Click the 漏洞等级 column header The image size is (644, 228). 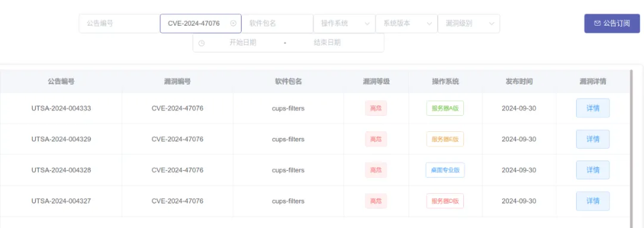pyautogui.click(x=376, y=81)
